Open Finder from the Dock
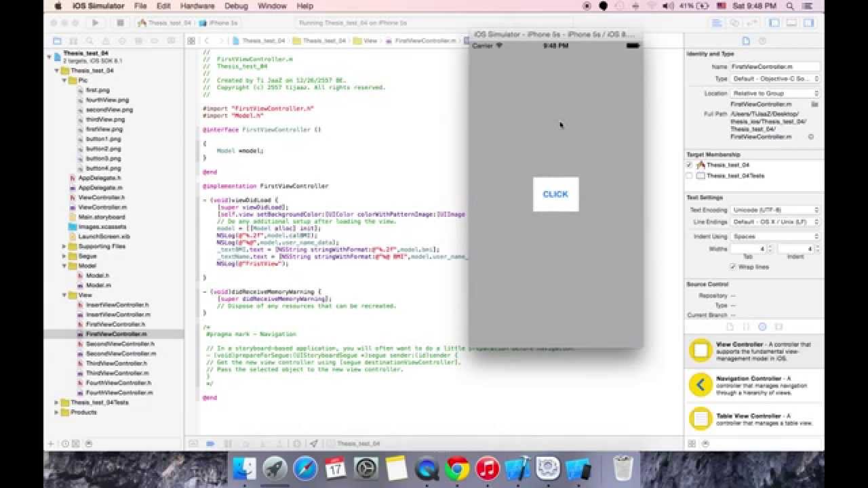 point(245,468)
